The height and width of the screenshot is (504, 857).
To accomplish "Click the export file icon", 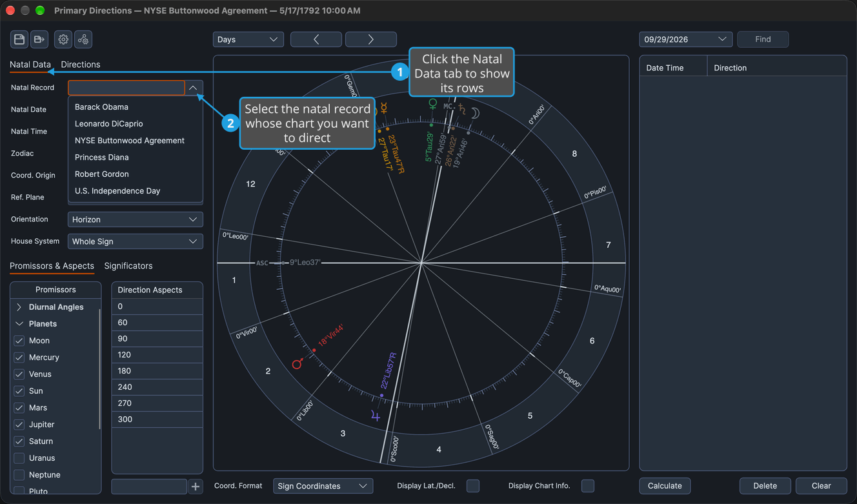I will [x=39, y=39].
